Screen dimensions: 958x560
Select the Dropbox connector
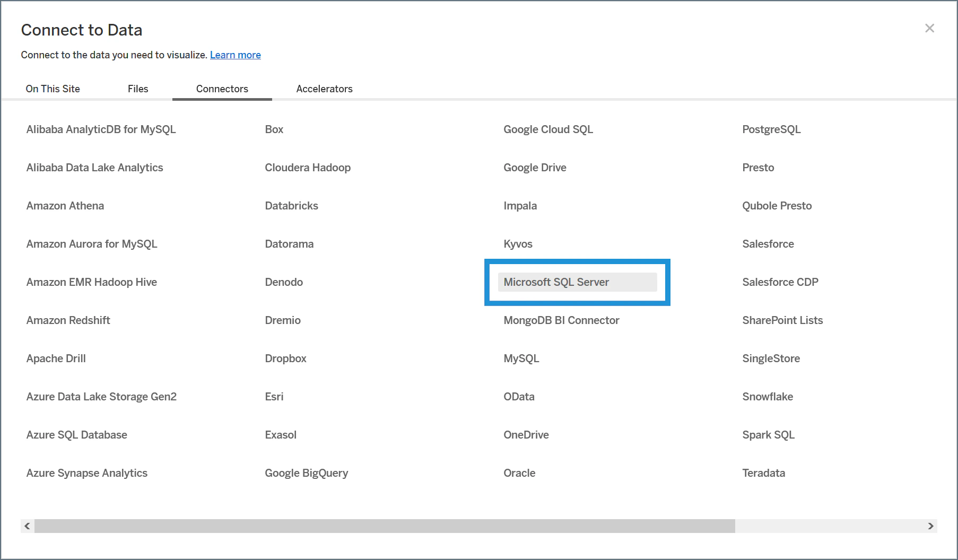click(285, 358)
